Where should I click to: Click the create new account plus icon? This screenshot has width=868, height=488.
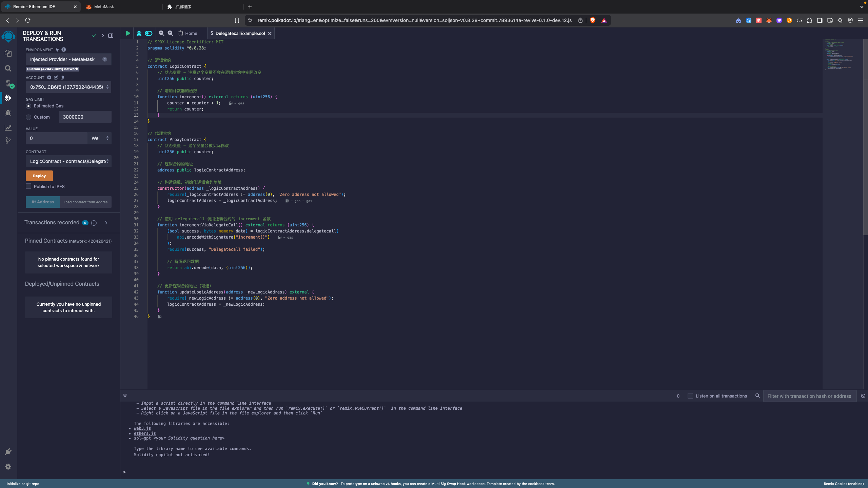click(x=49, y=78)
